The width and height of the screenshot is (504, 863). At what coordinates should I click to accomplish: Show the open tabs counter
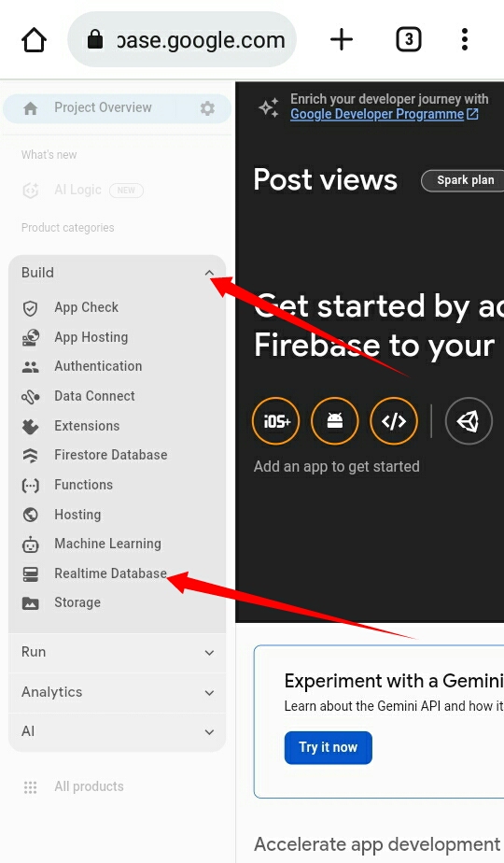click(408, 39)
